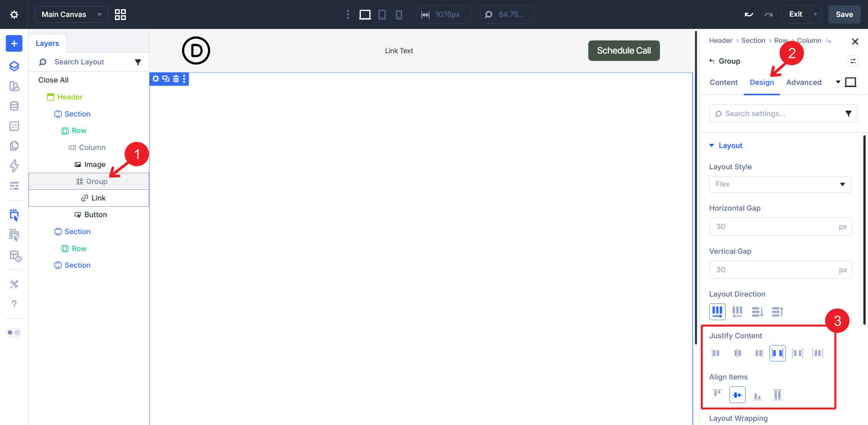Screen dimensions: 868x425
Task: Select row layout direction in Layout Direction
Action: click(x=717, y=312)
